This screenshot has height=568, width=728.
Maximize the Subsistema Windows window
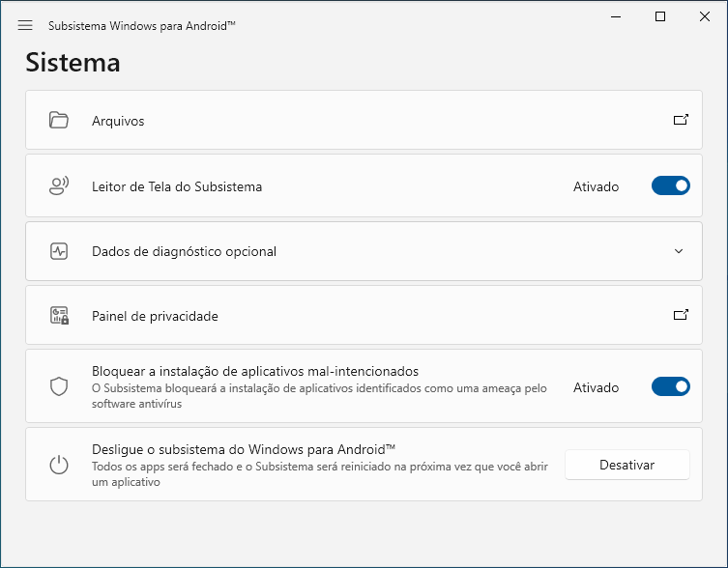[660, 16]
